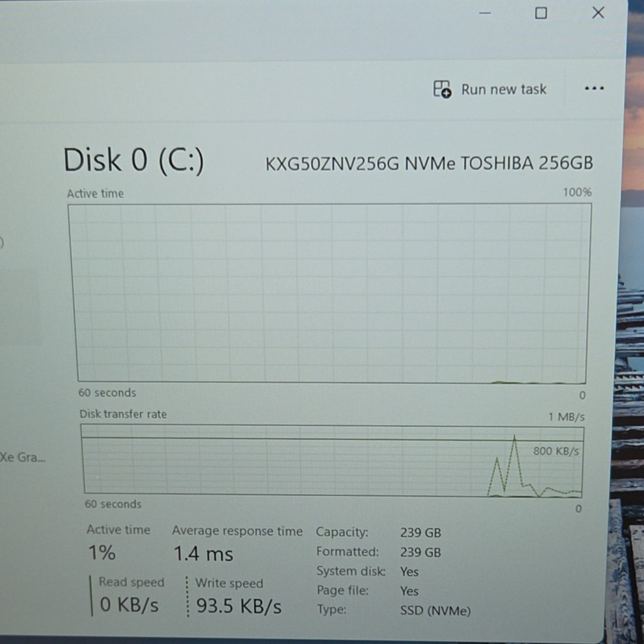
Task: Click the 0 KB/s read speed value
Action: pyautogui.click(x=129, y=605)
